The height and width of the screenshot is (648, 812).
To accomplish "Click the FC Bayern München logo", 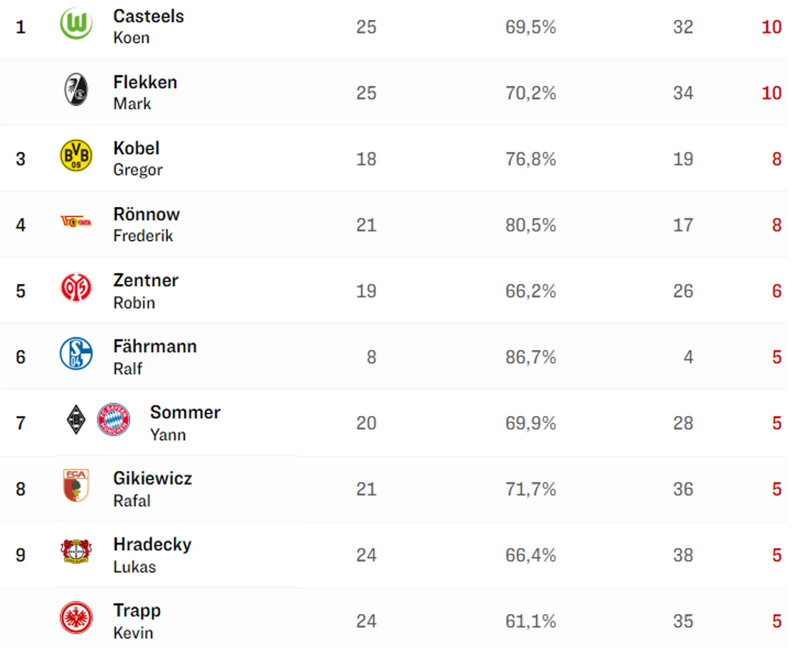I will (x=113, y=419).
